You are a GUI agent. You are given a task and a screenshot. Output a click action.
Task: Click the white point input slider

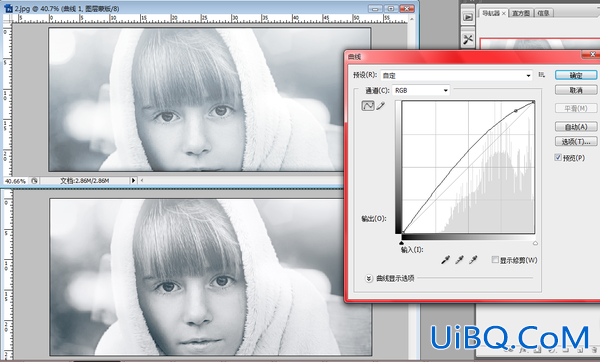535,243
